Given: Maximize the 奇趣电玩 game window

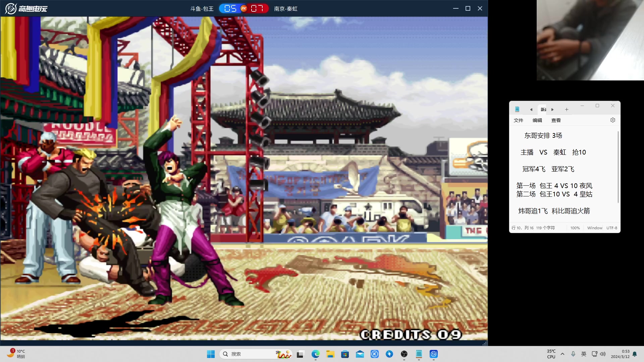Looking at the screenshot, I should pos(468,8).
